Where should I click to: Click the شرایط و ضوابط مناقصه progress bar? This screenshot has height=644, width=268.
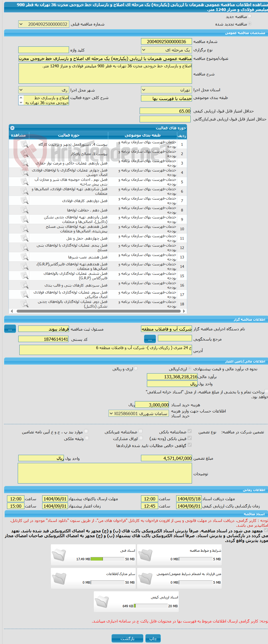[x=195, y=559]
